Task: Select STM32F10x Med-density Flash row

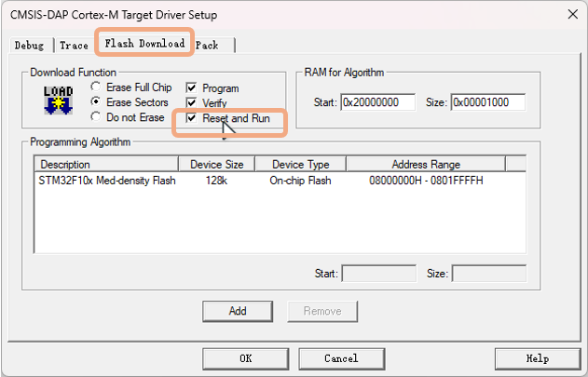Action: (280, 181)
